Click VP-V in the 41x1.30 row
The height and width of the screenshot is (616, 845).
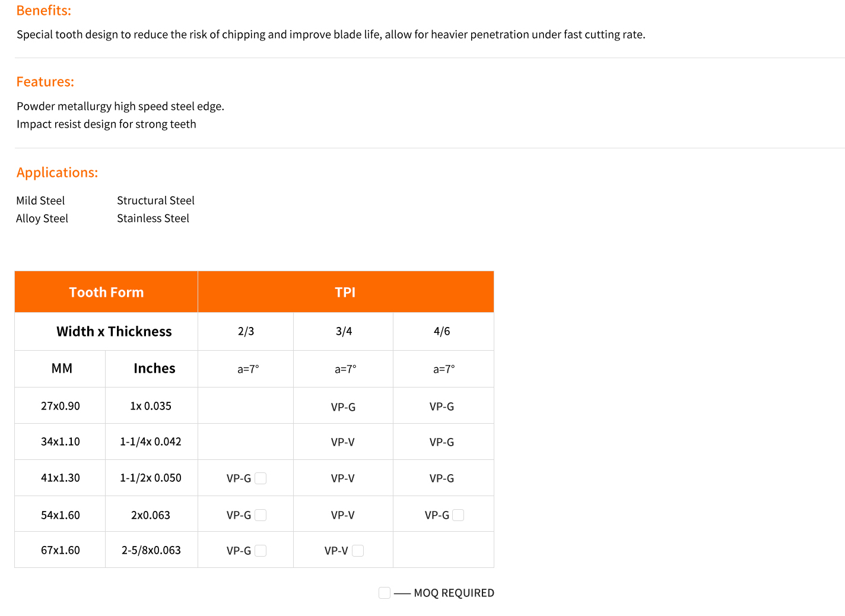pyautogui.click(x=343, y=478)
